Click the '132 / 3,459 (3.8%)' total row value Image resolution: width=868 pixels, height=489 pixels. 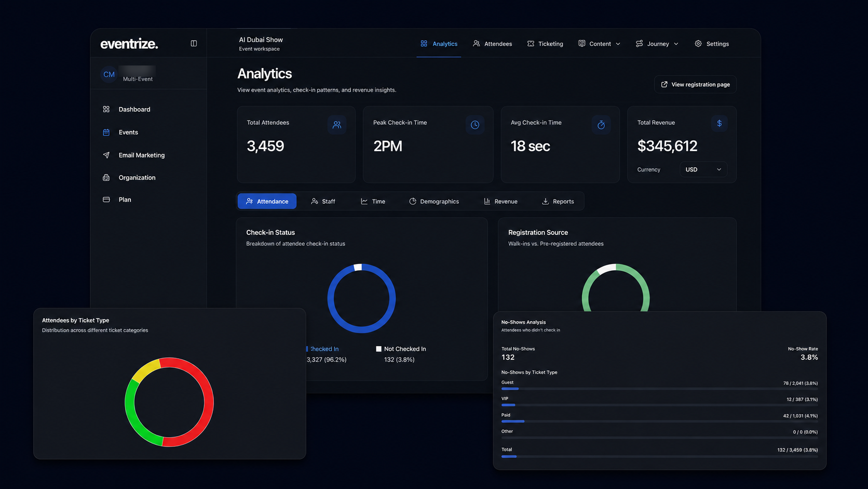(797, 450)
